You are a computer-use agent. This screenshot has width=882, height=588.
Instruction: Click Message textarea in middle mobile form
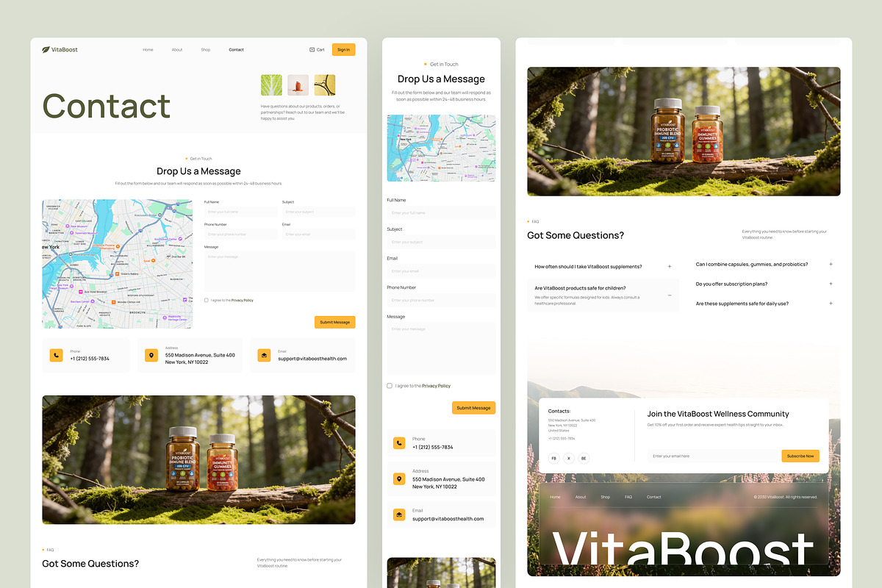pos(441,348)
